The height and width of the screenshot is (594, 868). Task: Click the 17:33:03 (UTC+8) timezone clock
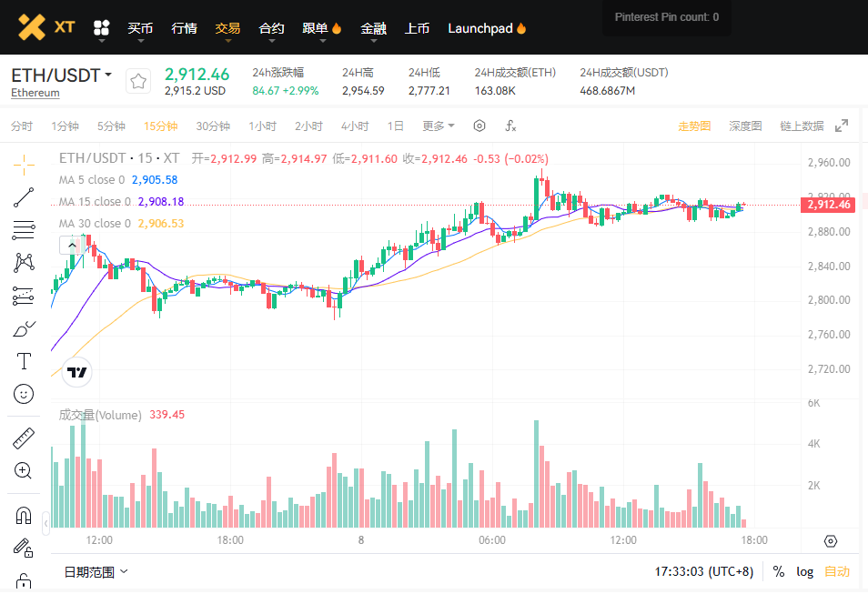point(703,571)
